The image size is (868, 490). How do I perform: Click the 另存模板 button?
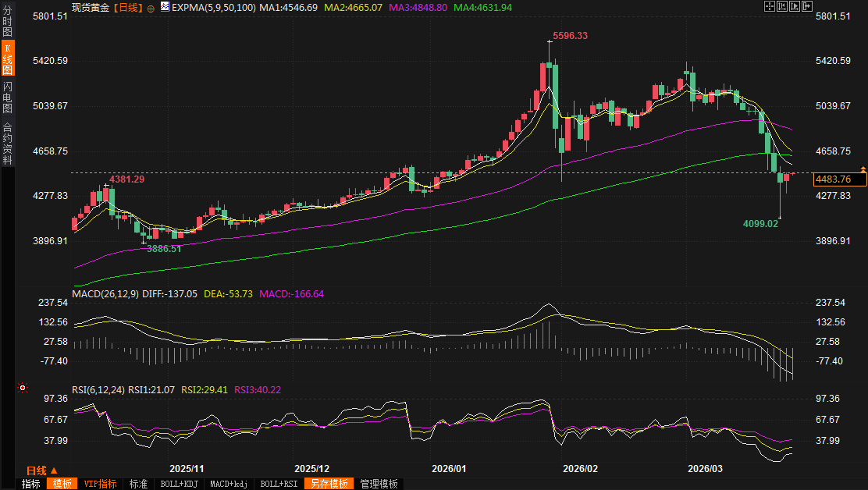point(329,484)
